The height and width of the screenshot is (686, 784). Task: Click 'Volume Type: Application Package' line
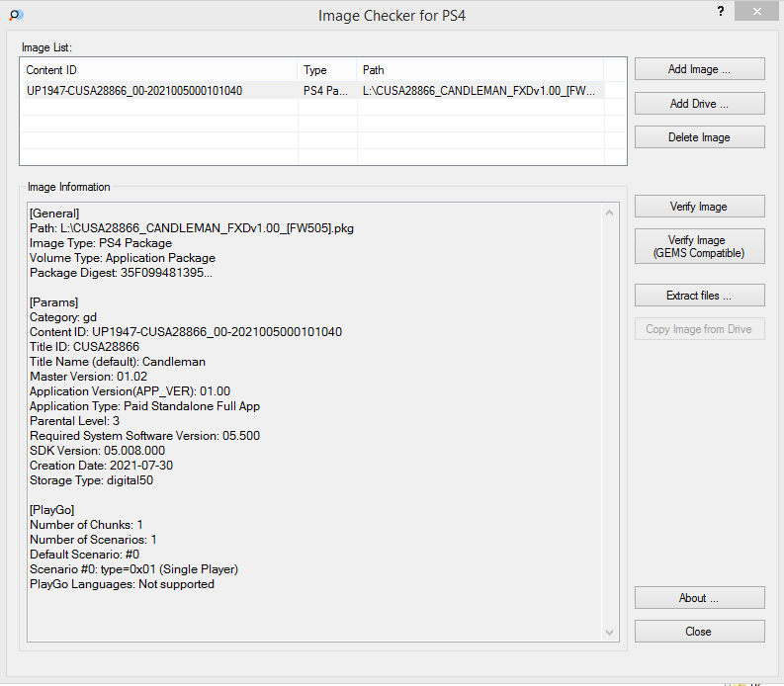(x=123, y=258)
